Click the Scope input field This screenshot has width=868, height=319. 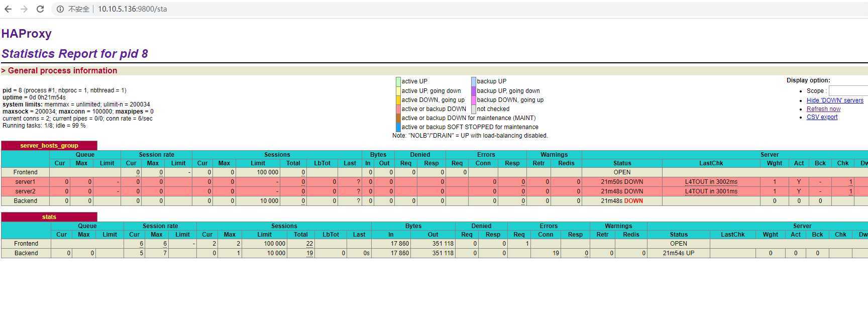click(x=848, y=91)
